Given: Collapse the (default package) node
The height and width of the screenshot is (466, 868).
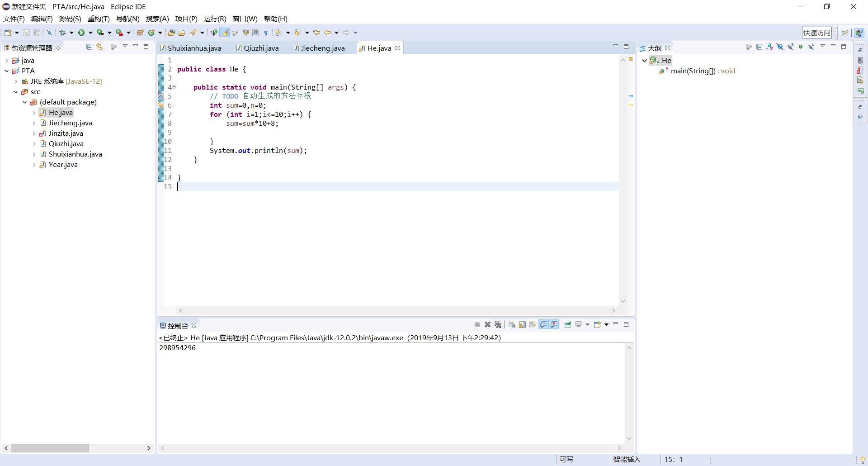Looking at the screenshot, I should (x=25, y=102).
